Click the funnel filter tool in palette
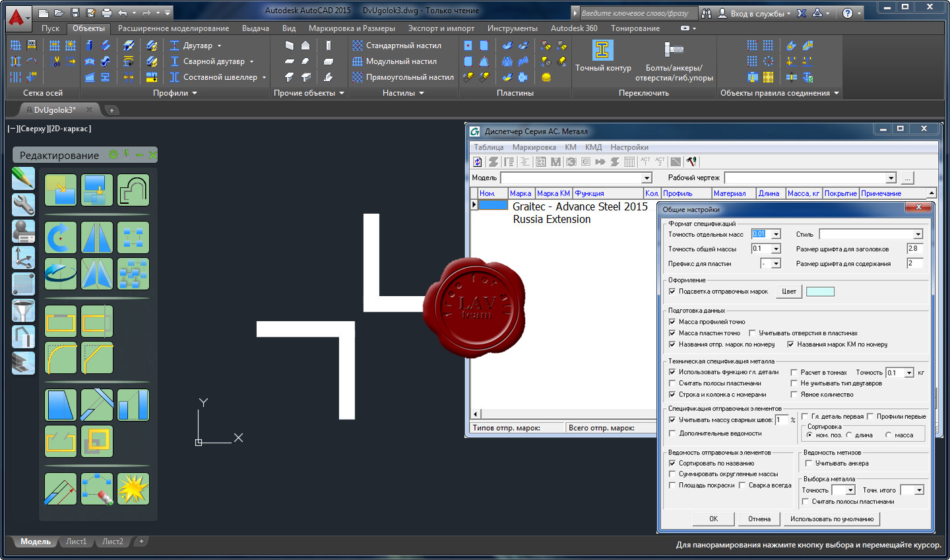The image size is (950, 560). [x=23, y=311]
